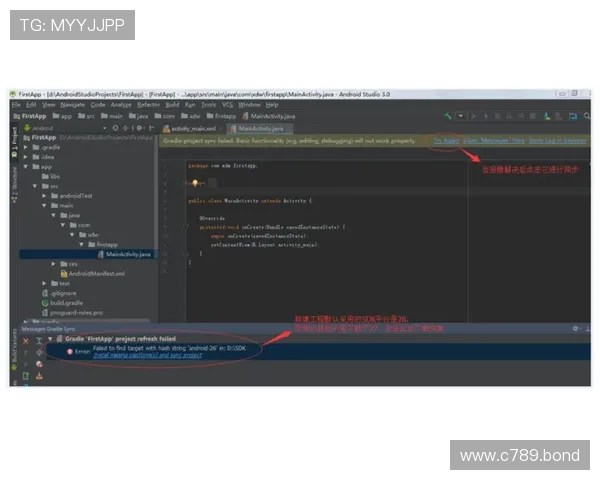Click the Collapse All icon in Project panel

pyautogui.click(x=126, y=128)
